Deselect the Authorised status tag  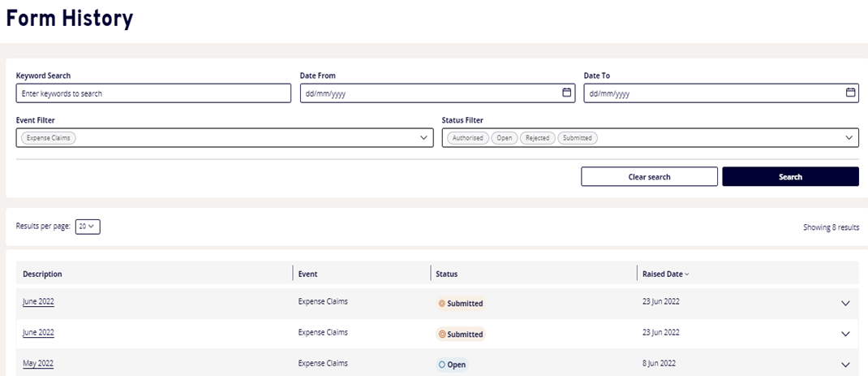(x=467, y=138)
